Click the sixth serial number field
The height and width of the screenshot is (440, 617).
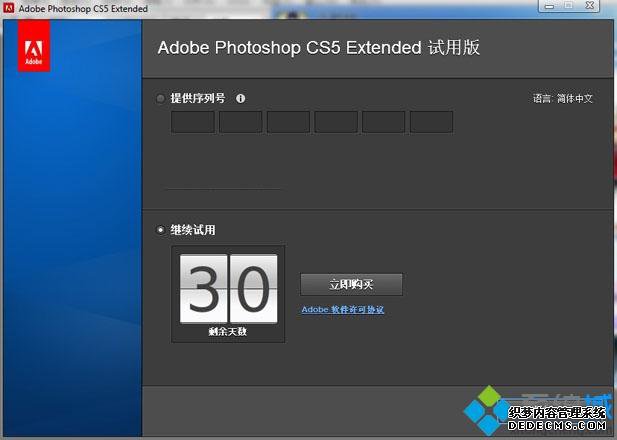[x=432, y=122]
